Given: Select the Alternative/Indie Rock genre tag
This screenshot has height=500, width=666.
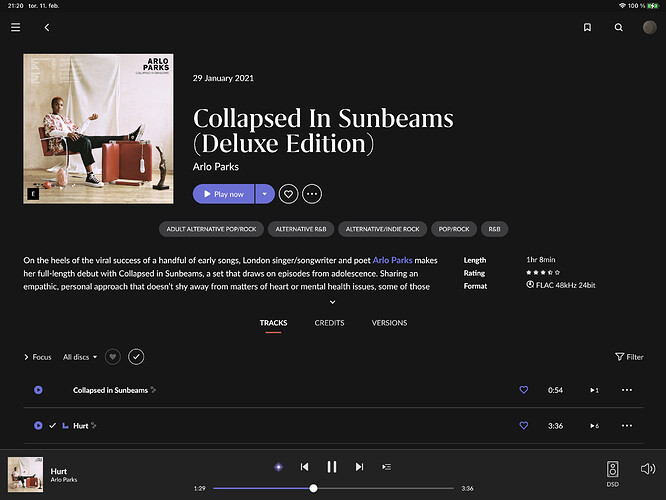Looking at the screenshot, I should pos(382,229).
